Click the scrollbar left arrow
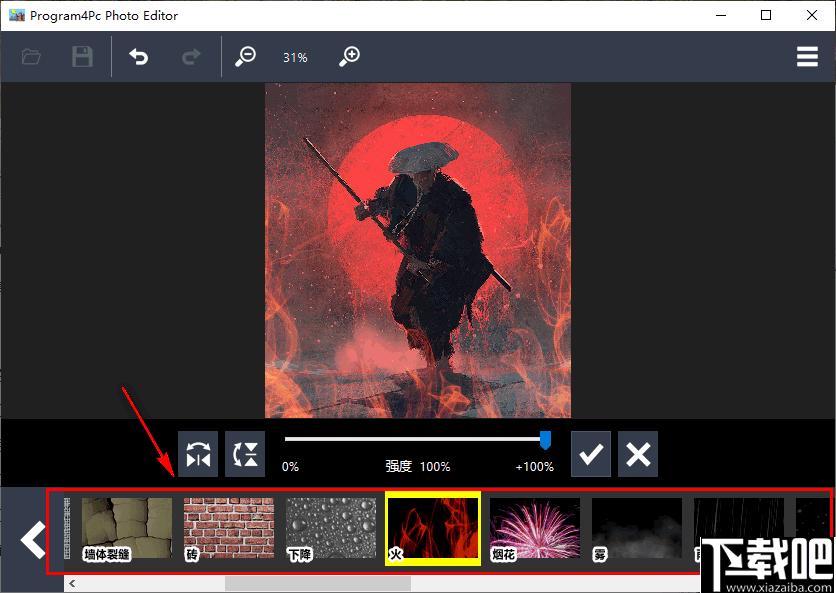The image size is (836, 593). [72, 583]
